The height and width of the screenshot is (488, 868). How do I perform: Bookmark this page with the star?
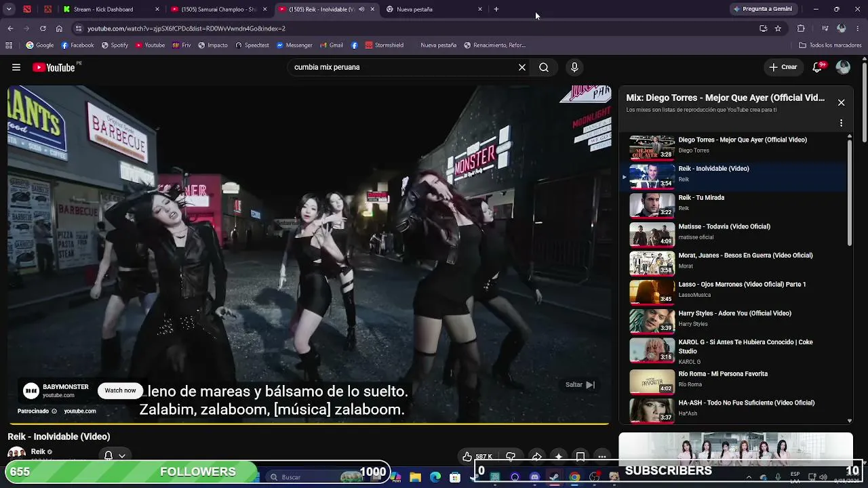pos(778,28)
